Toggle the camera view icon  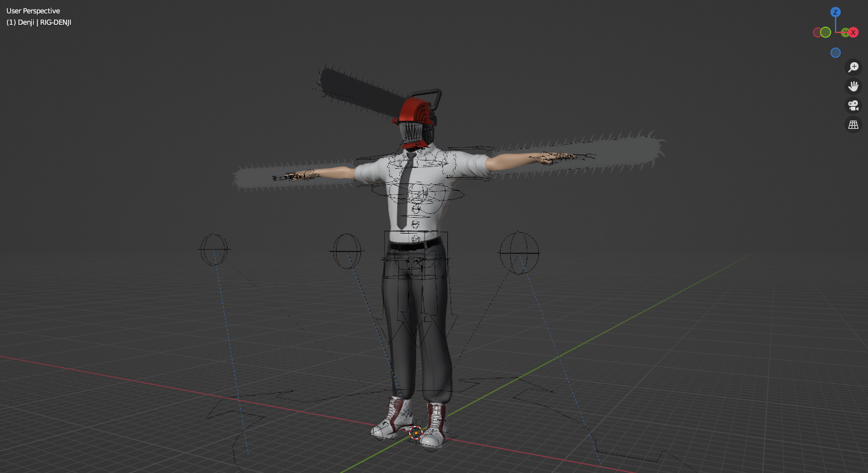(x=853, y=105)
